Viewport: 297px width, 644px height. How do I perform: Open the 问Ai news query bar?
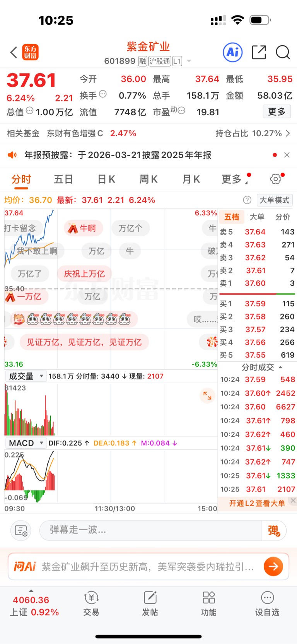click(148, 567)
